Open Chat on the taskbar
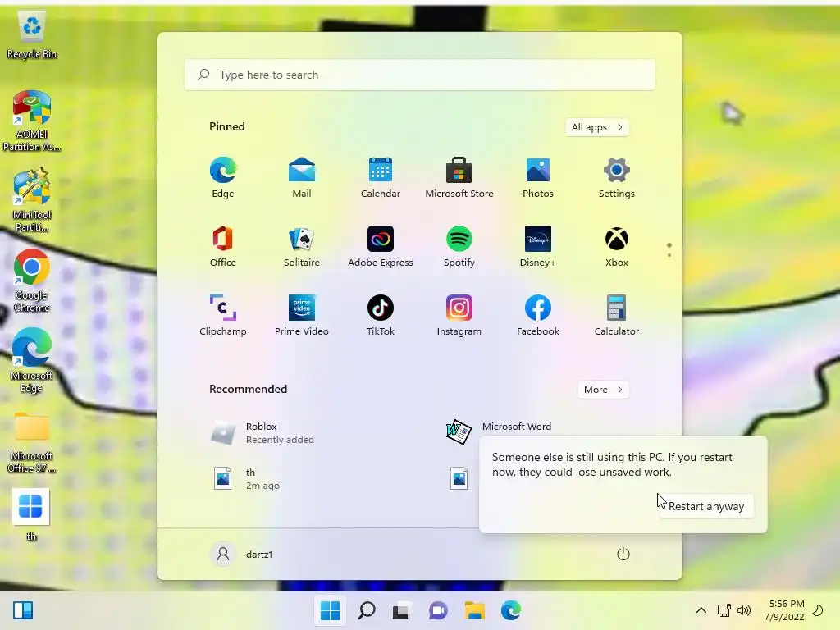This screenshot has height=630, width=840. point(438,610)
